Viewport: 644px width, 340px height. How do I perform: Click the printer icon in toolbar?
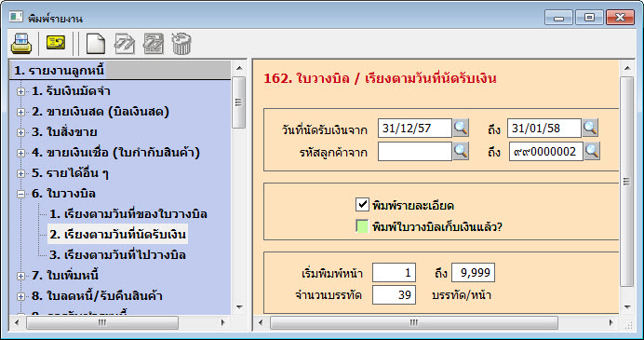[x=21, y=44]
